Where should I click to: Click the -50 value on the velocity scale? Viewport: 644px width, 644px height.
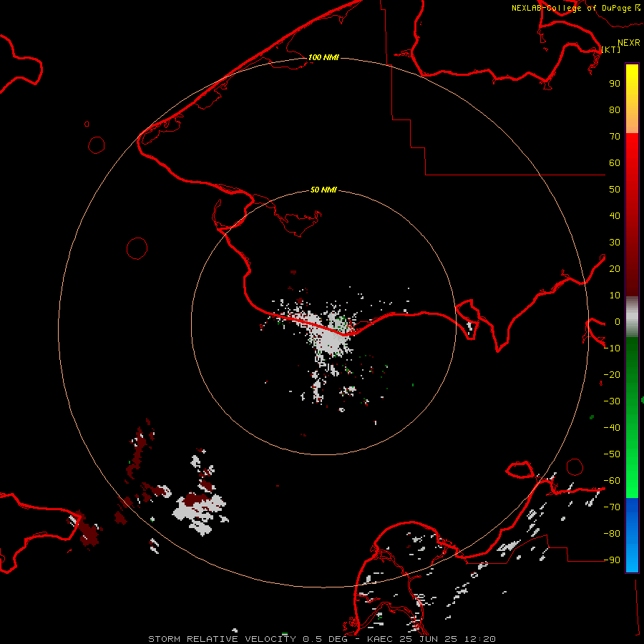pyautogui.click(x=612, y=454)
